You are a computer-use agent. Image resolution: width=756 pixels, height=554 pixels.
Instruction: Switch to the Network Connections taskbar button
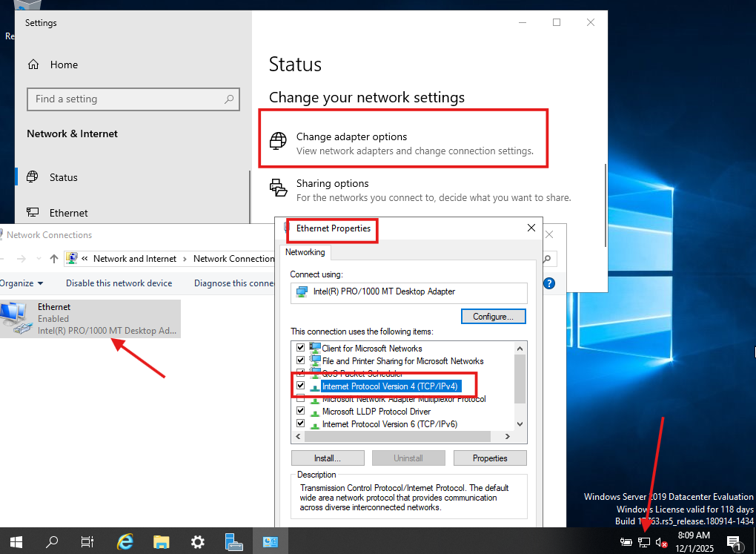[x=270, y=541]
